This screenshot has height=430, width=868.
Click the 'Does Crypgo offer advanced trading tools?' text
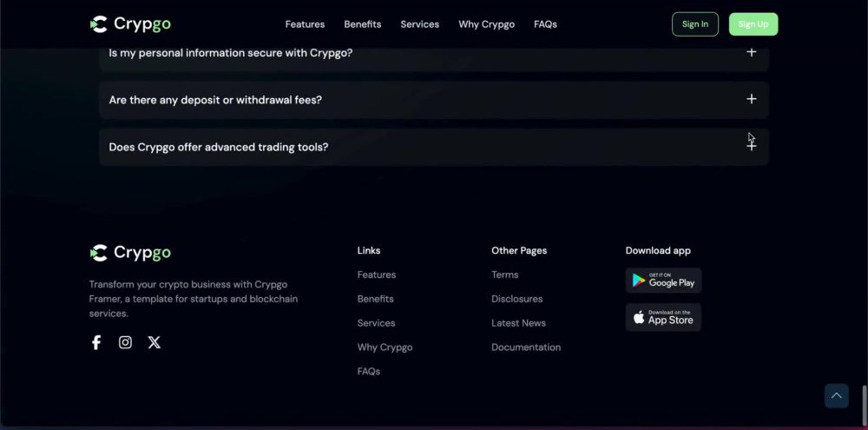(218, 147)
